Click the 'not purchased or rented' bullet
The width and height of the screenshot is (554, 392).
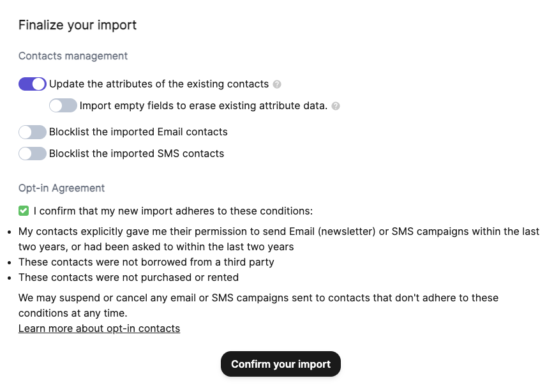[128, 278]
